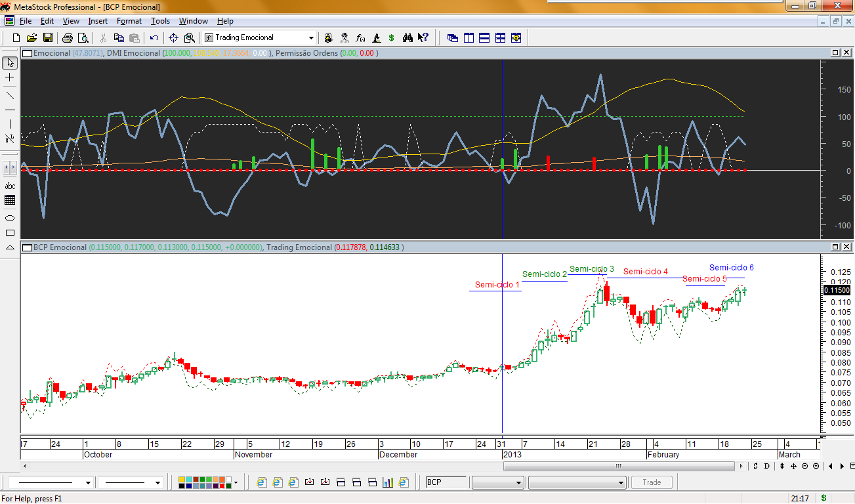Click the D periodicity button near the scrollbar
This screenshot has width=855, height=504.
[x=766, y=466]
